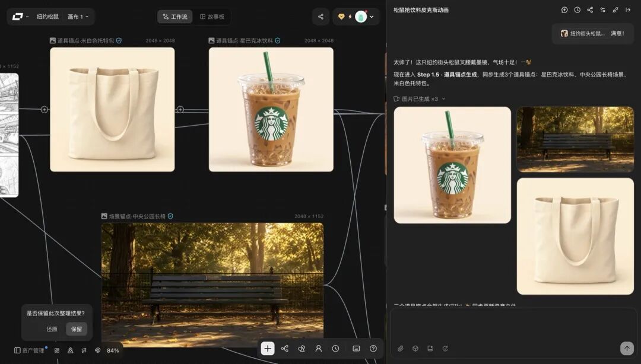Click the new chat icon in chat panel

pos(564,10)
